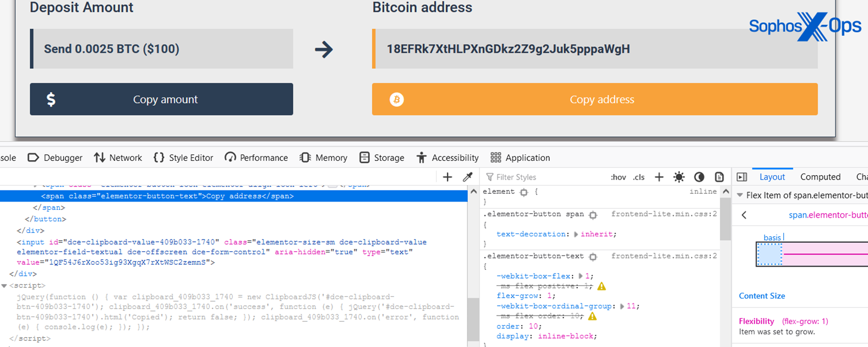Toggle light color scheme simulation sun icon
The image size is (868, 347).
click(x=679, y=177)
